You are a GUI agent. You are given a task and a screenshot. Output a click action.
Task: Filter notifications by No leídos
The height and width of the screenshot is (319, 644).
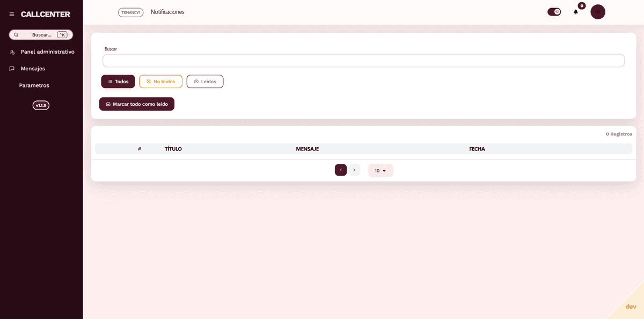[x=160, y=82]
